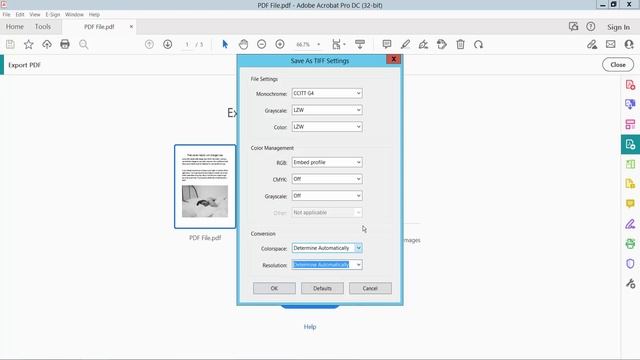Select the Hand pan tool
640x360 pixels.
click(x=243, y=44)
